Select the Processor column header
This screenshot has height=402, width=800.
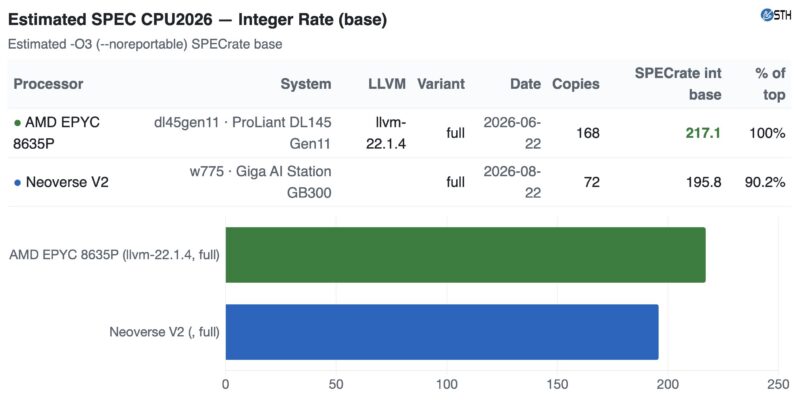tap(48, 84)
